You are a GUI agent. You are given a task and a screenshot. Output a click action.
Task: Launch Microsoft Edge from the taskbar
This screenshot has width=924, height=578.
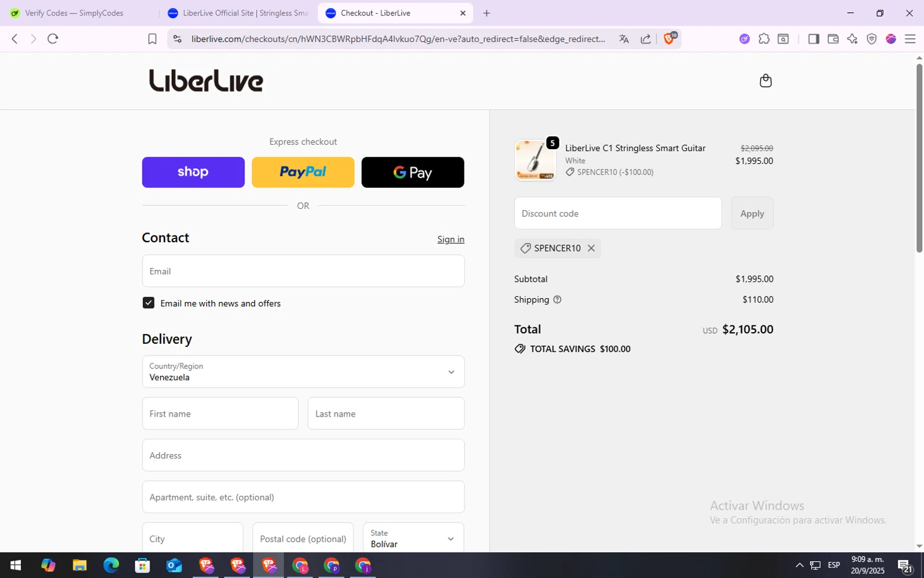pyautogui.click(x=111, y=565)
